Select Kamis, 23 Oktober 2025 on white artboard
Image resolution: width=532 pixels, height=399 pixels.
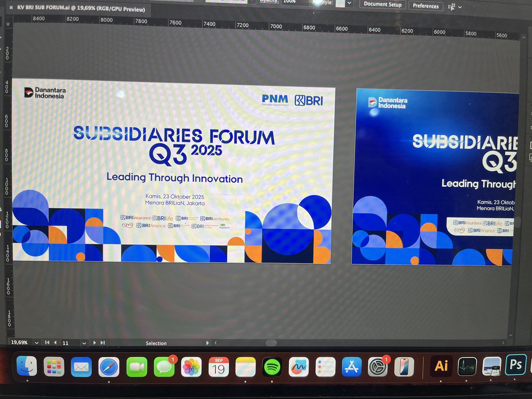pyautogui.click(x=175, y=196)
